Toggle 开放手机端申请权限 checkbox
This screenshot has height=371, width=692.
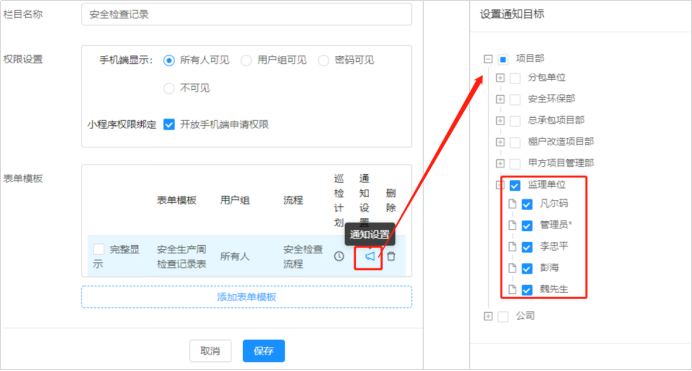[169, 124]
